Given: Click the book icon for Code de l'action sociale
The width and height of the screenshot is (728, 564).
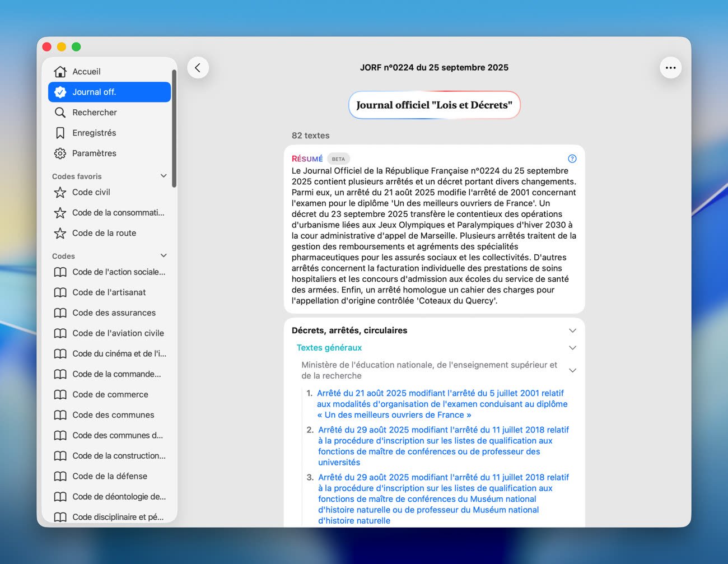Looking at the screenshot, I should (60, 272).
